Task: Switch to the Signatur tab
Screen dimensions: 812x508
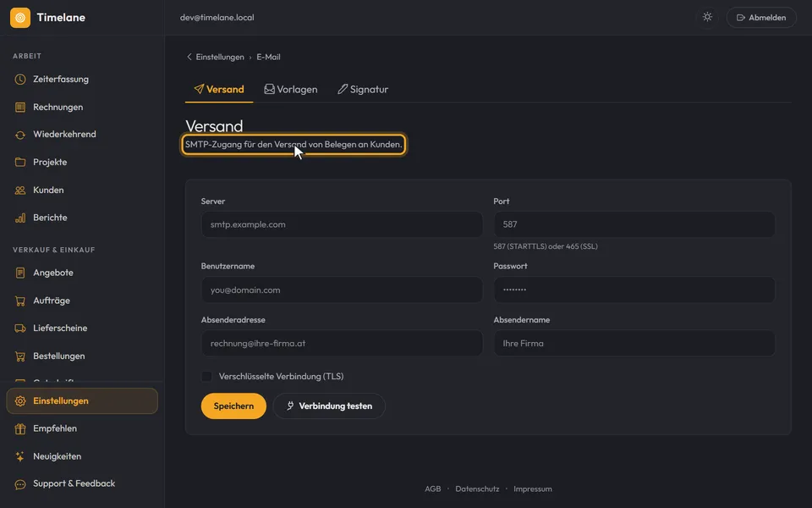Action: [x=363, y=89]
